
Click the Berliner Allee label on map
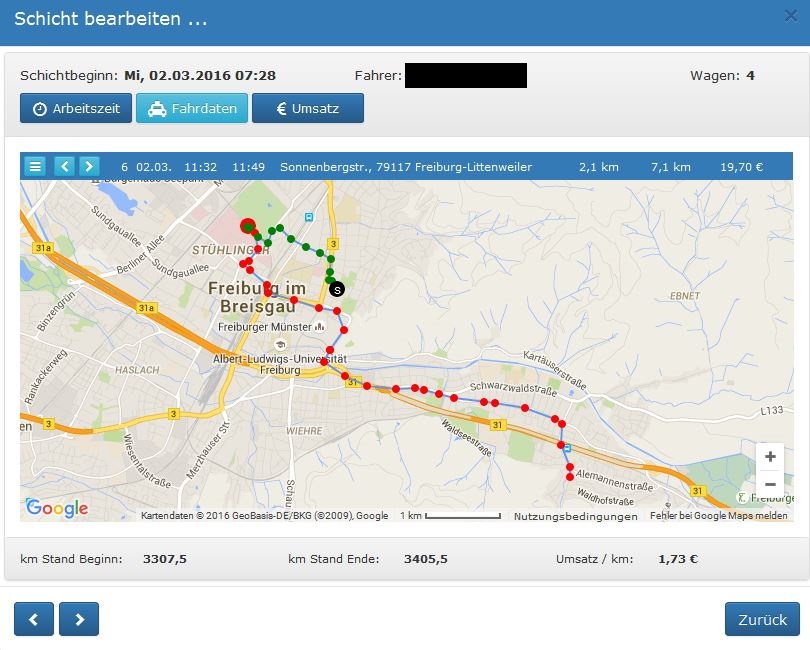[140, 254]
